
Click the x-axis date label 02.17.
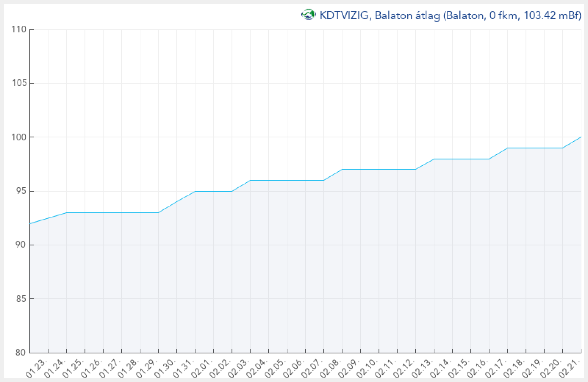(496, 369)
